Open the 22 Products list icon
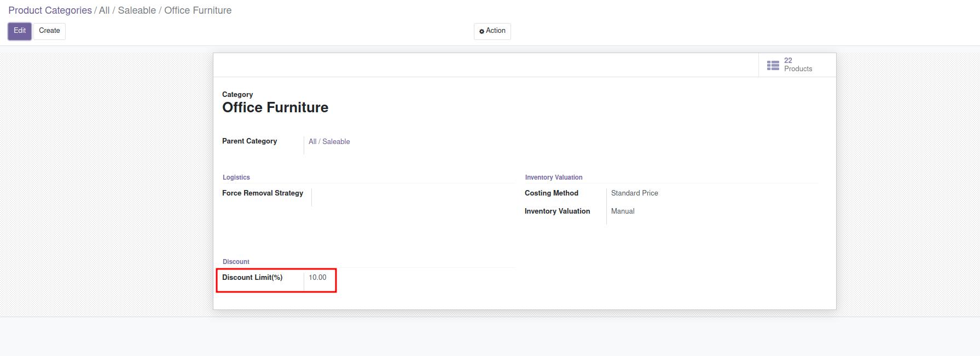The image size is (980, 356). click(773, 65)
